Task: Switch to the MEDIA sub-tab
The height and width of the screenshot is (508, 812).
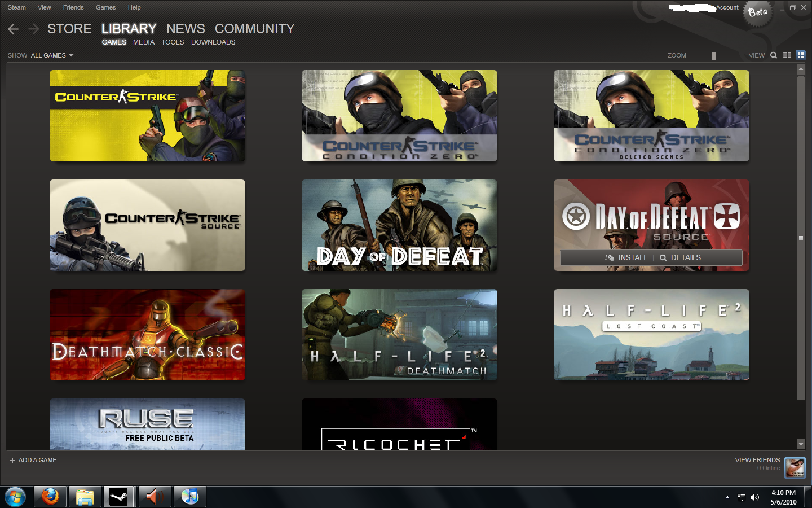Action: coord(144,42)
